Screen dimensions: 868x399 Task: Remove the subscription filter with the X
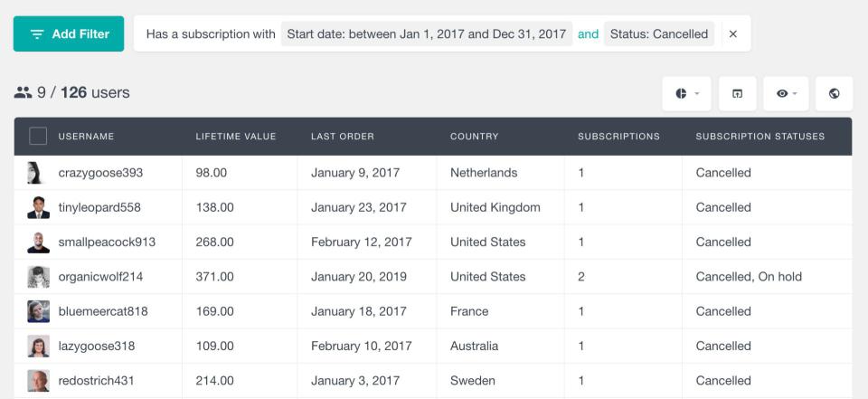coord(732,34)
